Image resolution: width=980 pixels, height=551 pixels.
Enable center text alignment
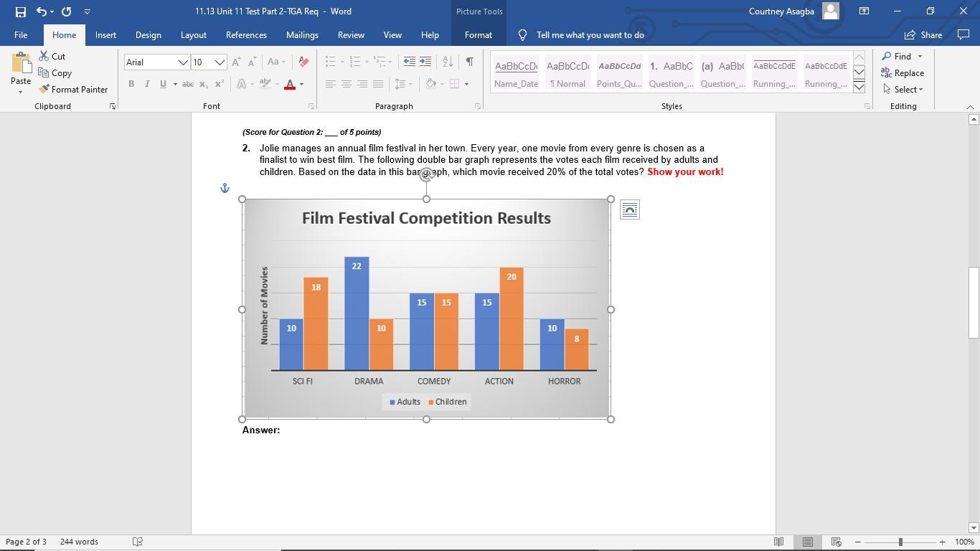pos(346,84)
